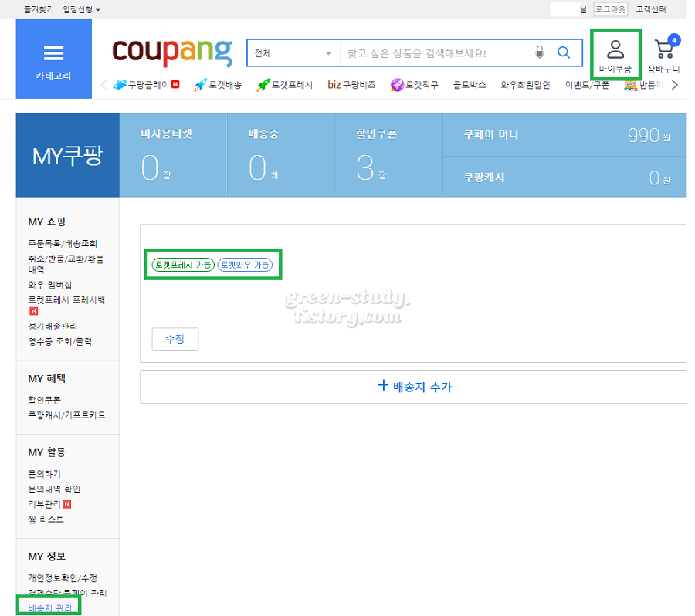Viewport: 695px width, 616px height.
Task: Open 마이쿠팡 person icon
Action: tap(615, 55)
